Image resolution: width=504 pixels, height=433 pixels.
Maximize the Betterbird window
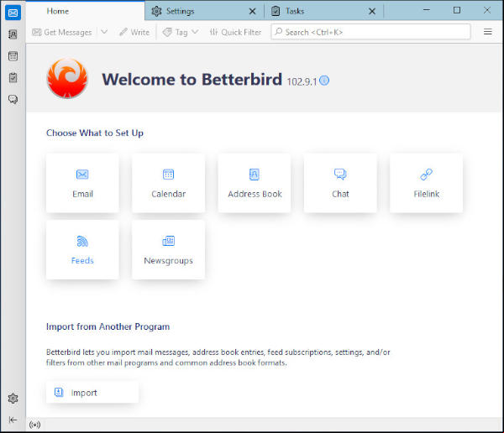(456, 10)
